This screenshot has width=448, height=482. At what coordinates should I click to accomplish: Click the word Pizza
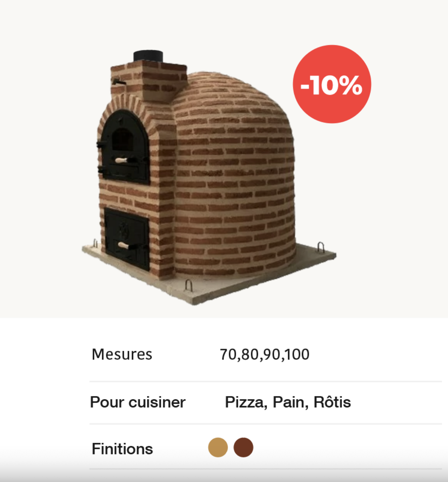coord(246,402)
